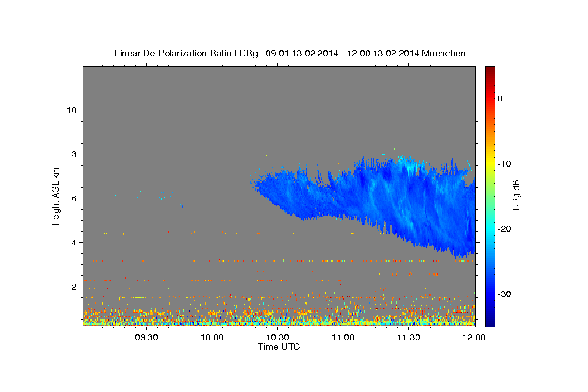
Task: Click the height tick label 10
Action: pos(71,110)
